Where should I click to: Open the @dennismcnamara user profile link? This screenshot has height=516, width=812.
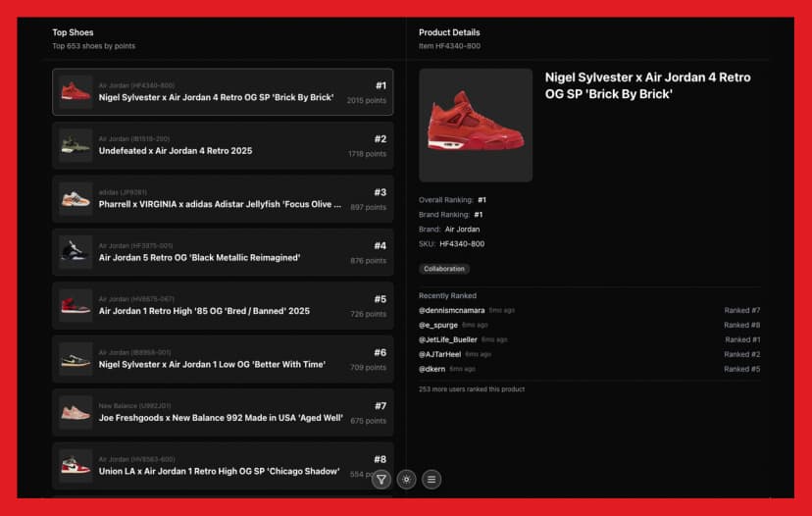451,310
